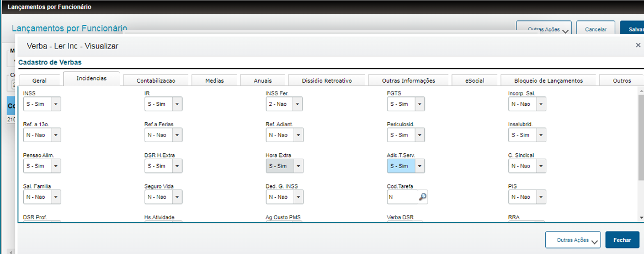Select the Incidencias tab
Screen dimensions: 644x254
pyautogui.click(x=92, y=78)
